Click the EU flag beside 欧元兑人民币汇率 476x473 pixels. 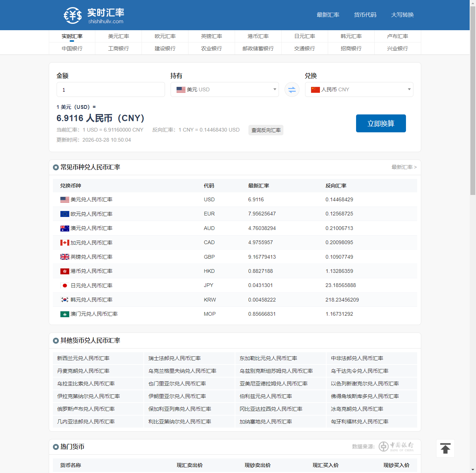click(x=64, y=214)
